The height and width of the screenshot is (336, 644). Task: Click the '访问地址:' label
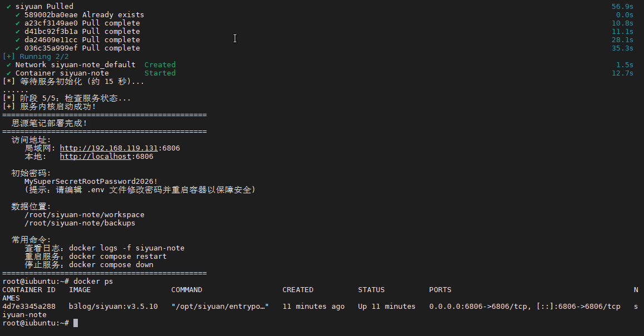(31, 140)
